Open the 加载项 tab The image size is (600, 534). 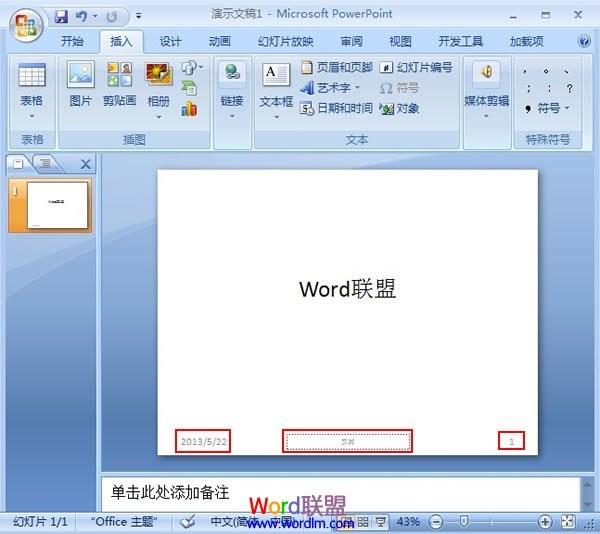(x=527, y=41)
